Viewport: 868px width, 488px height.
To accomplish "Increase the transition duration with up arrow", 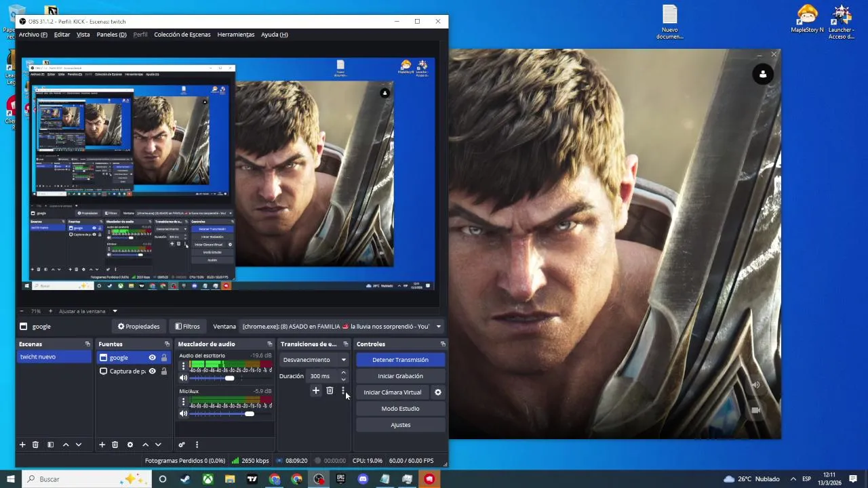I will (x=343, y=373).
